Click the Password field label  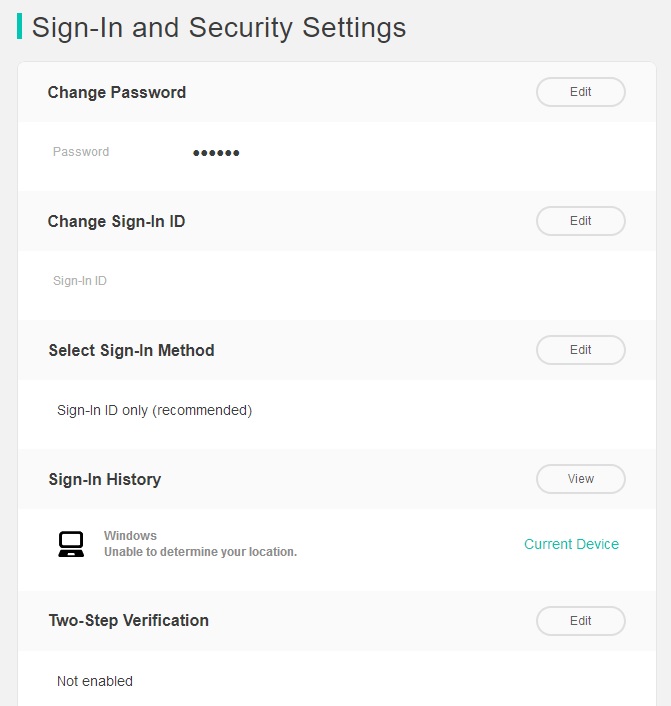[81, 152]
